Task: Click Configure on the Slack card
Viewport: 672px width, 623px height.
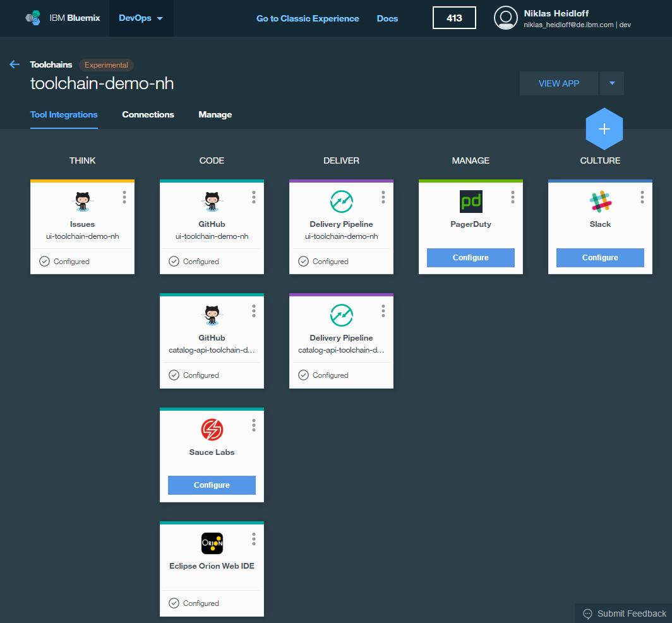Action: click(x=600, y=258)
